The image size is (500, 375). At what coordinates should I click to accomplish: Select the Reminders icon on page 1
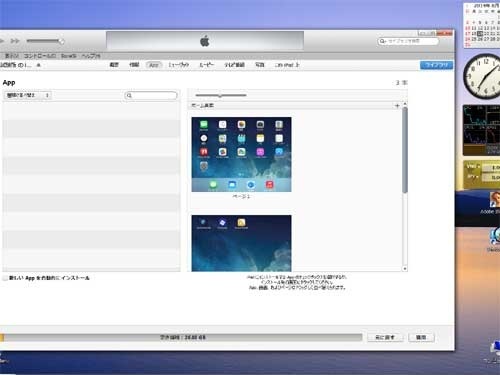279,138
